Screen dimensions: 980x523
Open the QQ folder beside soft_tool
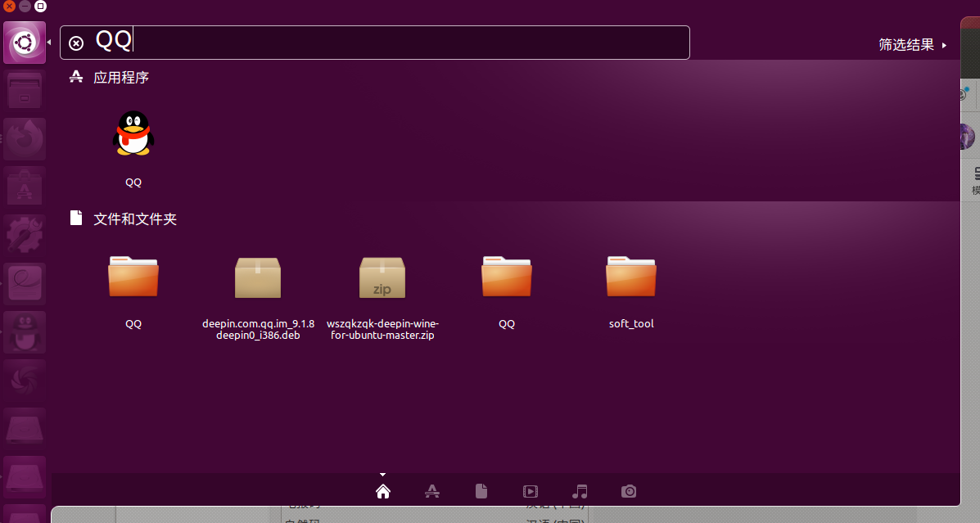tap(506, 277)
